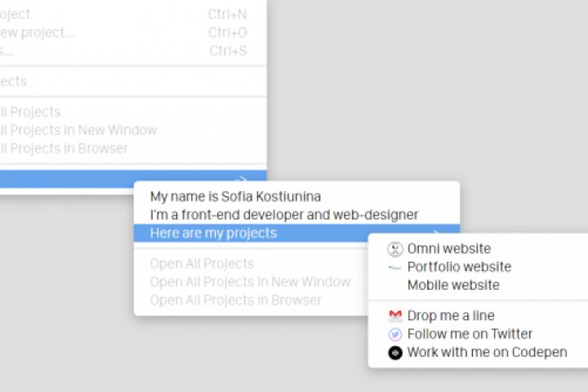Select the Mobile website entry
This screenshot has width=588, height=392.
tap(453, 285)
